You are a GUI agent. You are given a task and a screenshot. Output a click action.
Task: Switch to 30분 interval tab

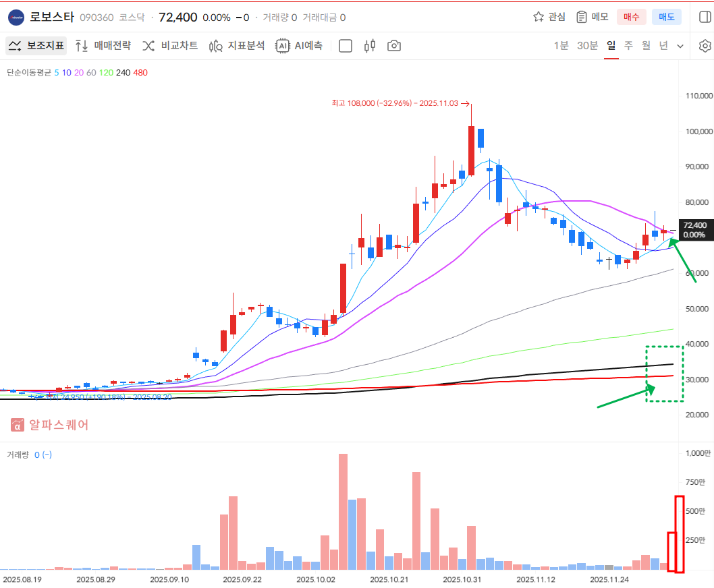pos(587,46)
